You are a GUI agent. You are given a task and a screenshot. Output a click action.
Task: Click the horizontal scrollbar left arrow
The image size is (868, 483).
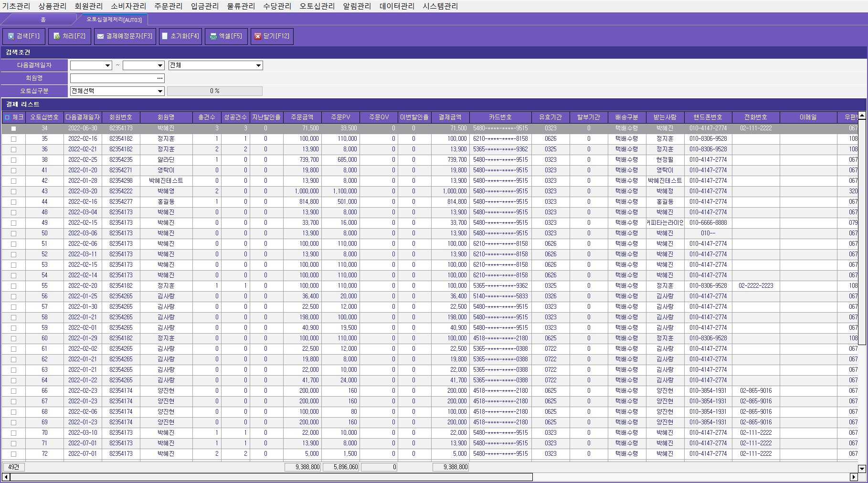point(6,477)
